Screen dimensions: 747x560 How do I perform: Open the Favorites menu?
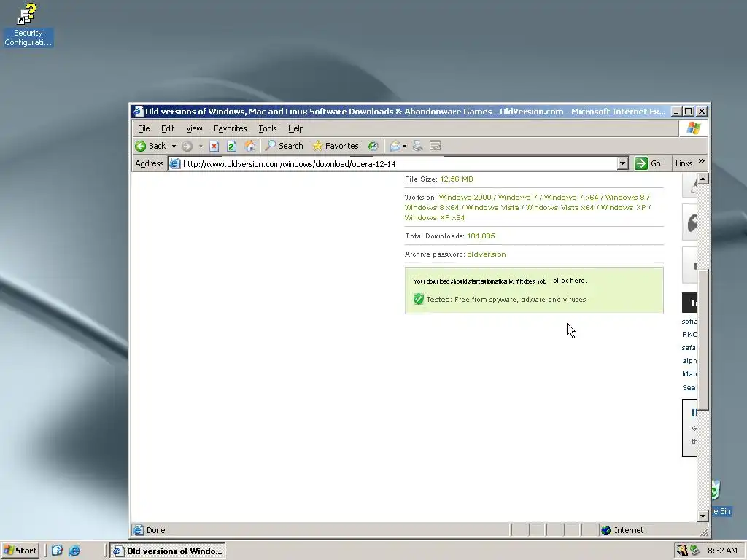click(230, 128)
